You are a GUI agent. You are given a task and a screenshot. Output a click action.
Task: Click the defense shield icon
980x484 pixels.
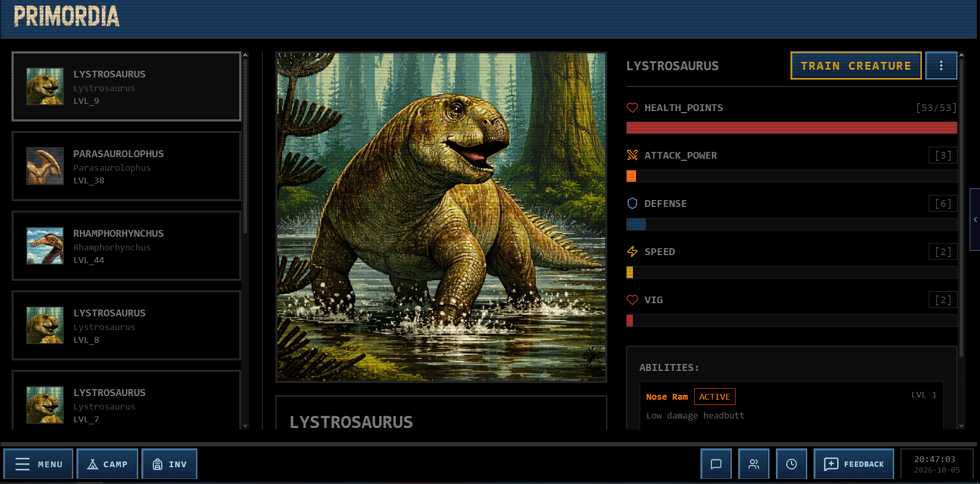[632, 204]
